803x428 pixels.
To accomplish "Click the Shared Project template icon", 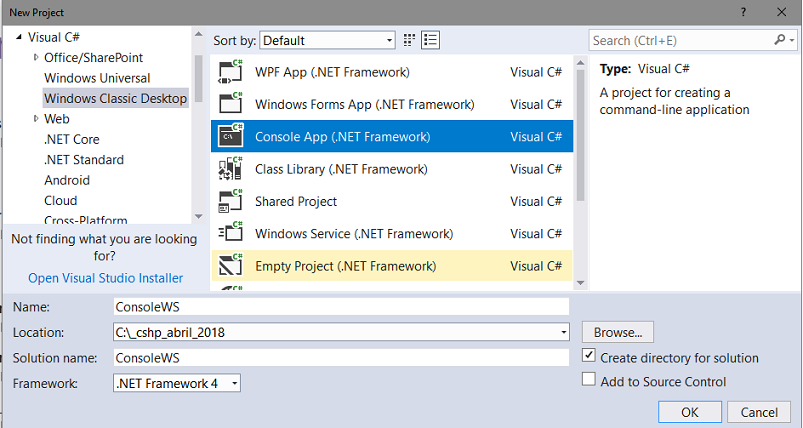I will [231, 201].
